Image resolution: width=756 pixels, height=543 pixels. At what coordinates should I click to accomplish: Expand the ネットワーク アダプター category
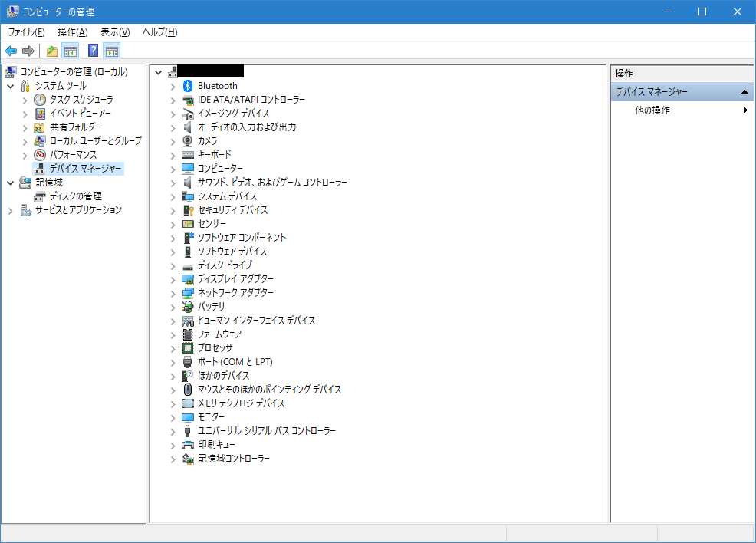[x=173, y=293]
